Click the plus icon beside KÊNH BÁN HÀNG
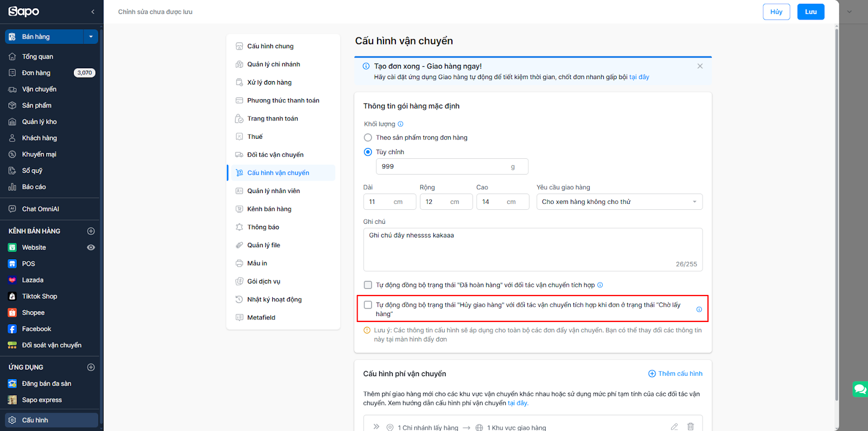 91,231
